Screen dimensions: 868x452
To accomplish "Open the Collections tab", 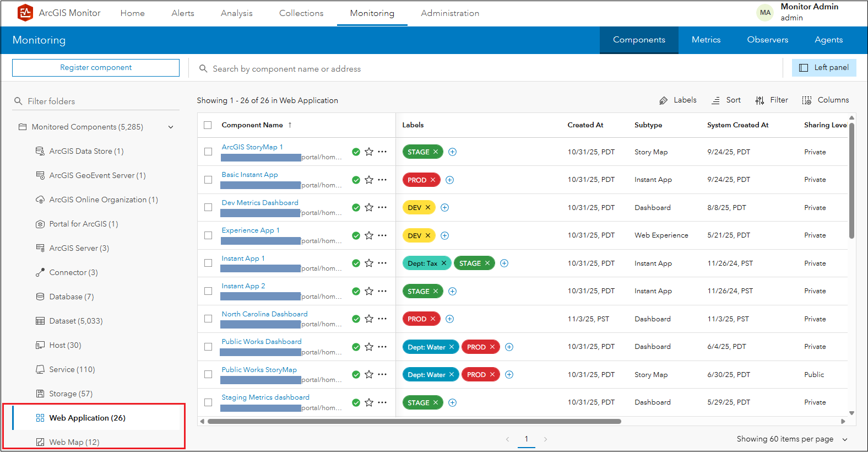I will 301,13.
